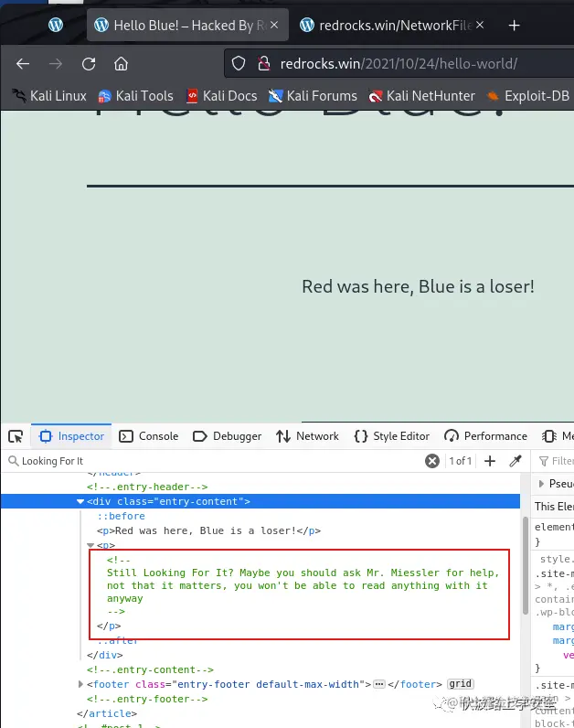Click the Filter Styles field
Image resolution: width=574 pixels, height=728 pixels.
click(x=557, y=461)
